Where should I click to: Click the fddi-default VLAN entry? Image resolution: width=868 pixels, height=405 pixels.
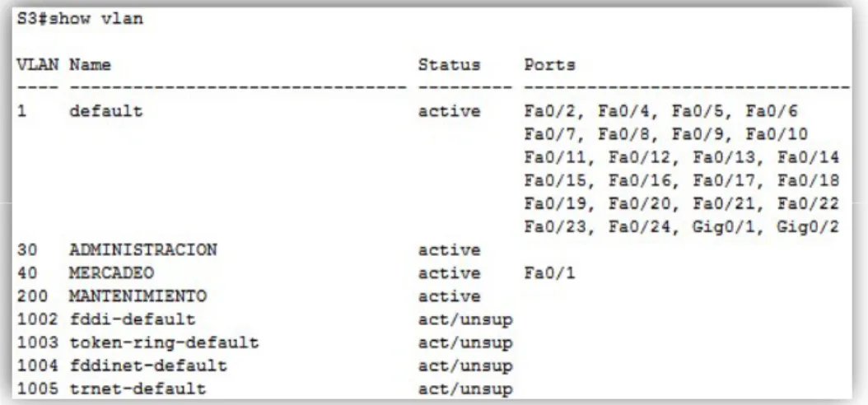click(x=133, y=319)
